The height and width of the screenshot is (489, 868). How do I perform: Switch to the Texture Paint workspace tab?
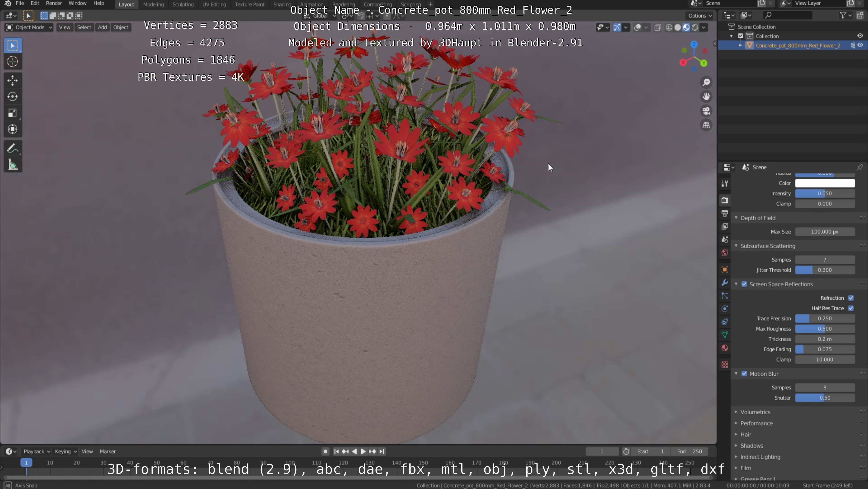[250, 4]
